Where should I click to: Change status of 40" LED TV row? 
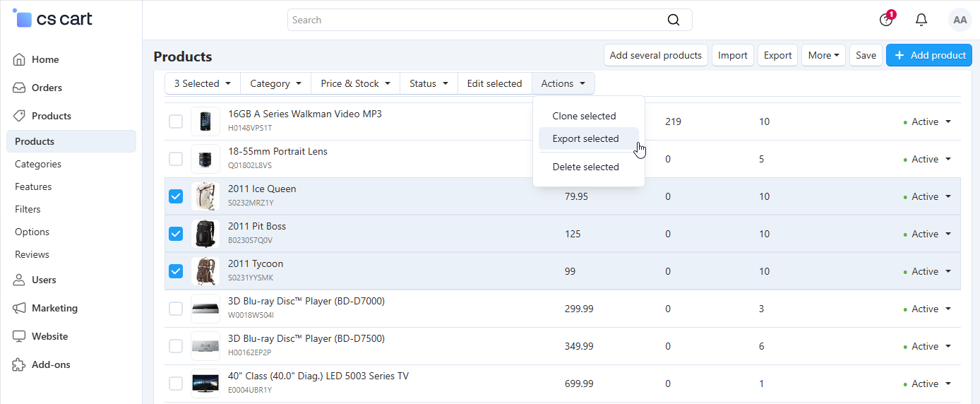click(927, 384)
